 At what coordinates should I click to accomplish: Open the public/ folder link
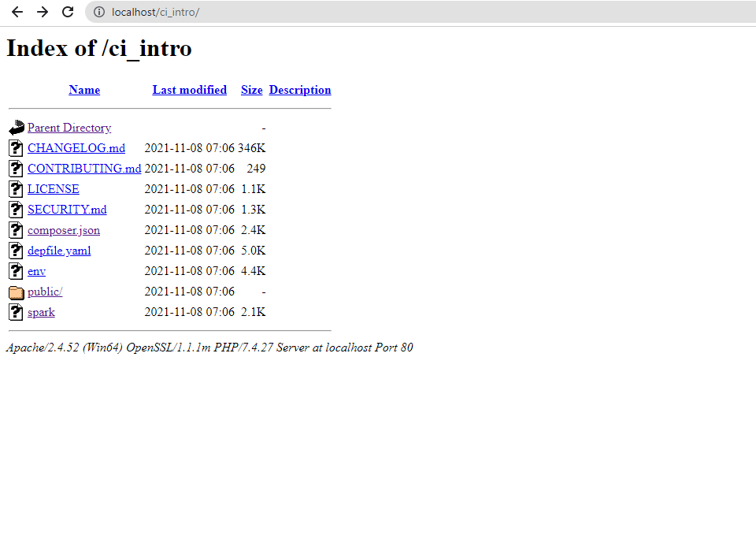(45, 292)
